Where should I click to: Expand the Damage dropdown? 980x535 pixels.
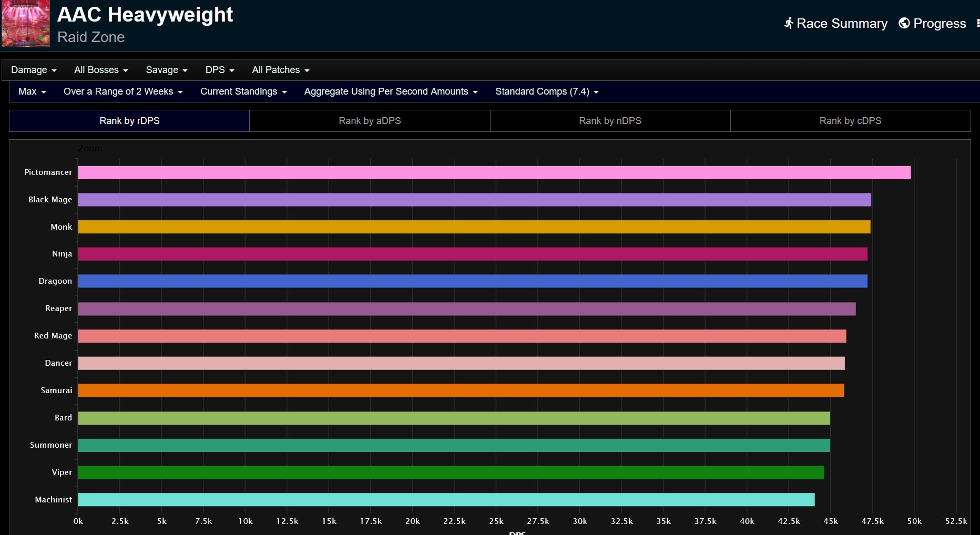pos(34,70)
